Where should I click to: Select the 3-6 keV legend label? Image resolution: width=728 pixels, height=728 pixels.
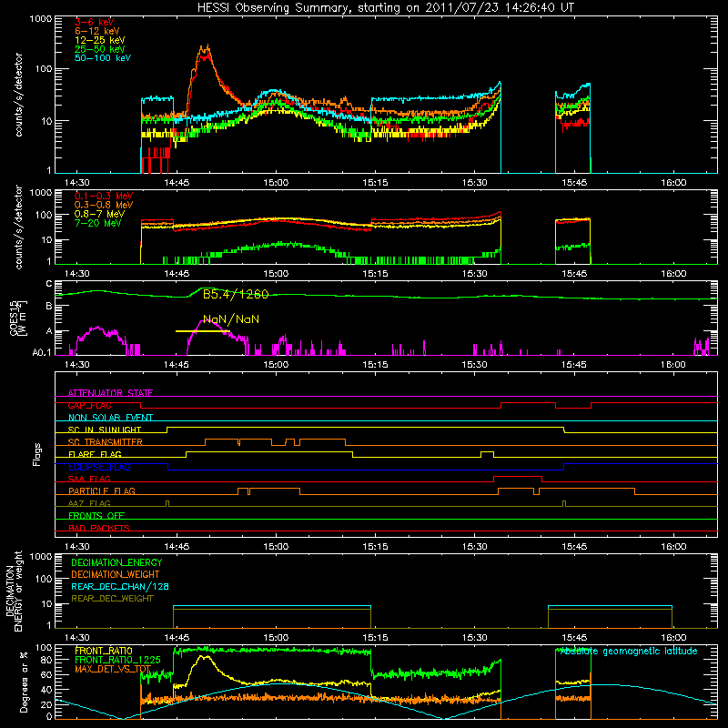(95, 22)
